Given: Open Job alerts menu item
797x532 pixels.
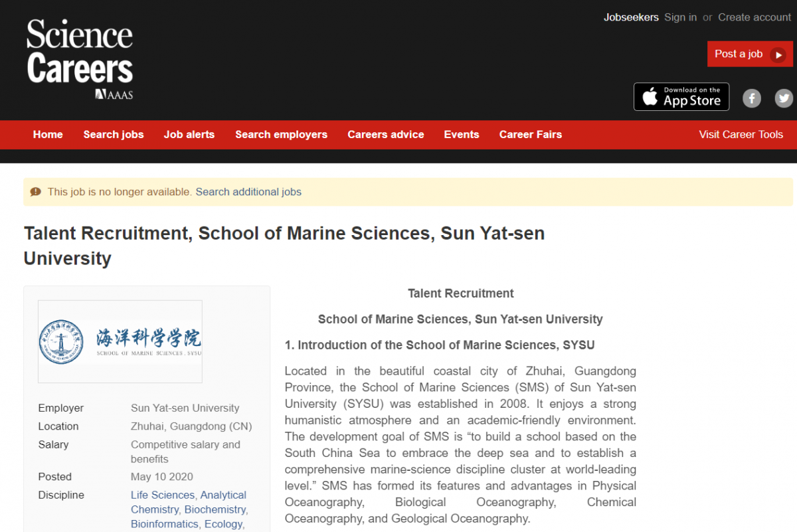Looking at the screenshot, I should pyautogui.click(x=189, y=134).
